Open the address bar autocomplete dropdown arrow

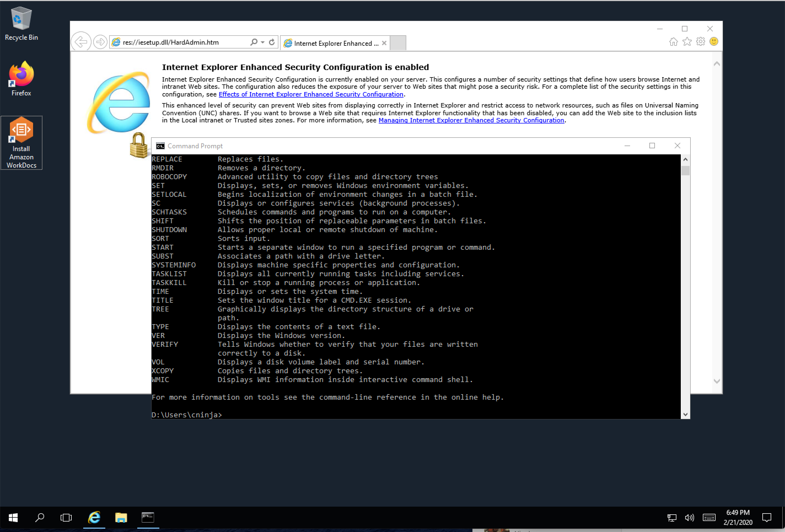coord(263,42)
